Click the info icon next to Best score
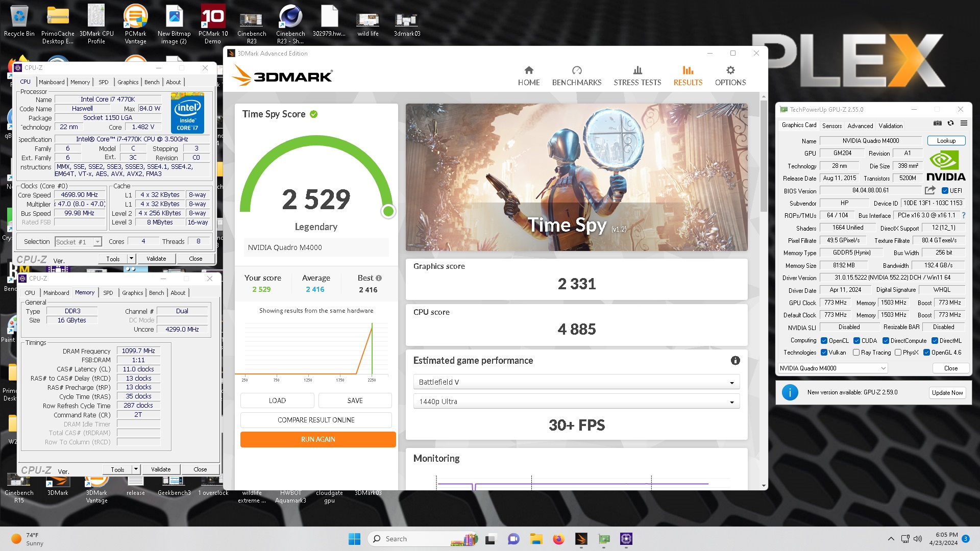 379,278
